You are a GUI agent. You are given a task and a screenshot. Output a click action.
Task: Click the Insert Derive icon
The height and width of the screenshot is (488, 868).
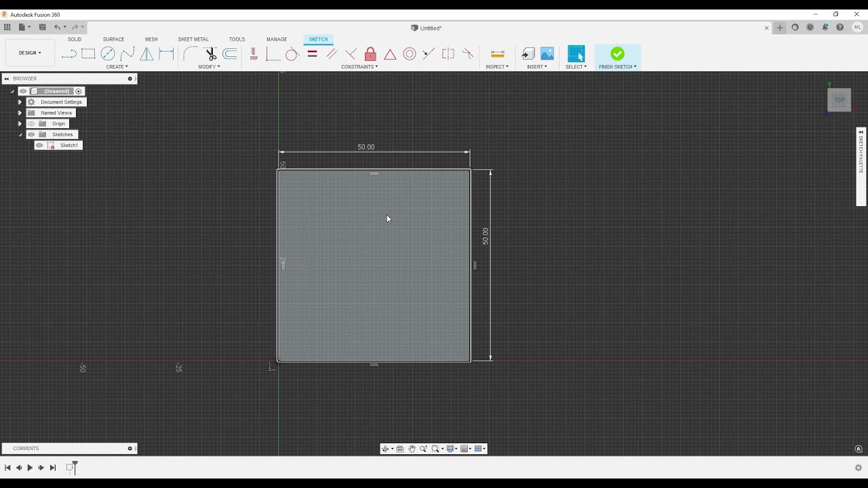(528, 54)
